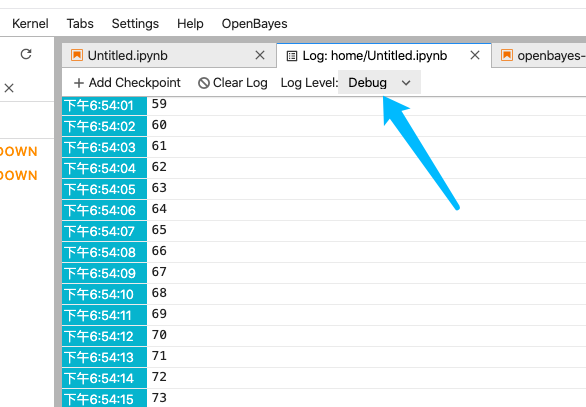Click the orange notebook icon on openbayes tab
The image size is (586, 407).
pyautogui.click(x=506, y=55)
